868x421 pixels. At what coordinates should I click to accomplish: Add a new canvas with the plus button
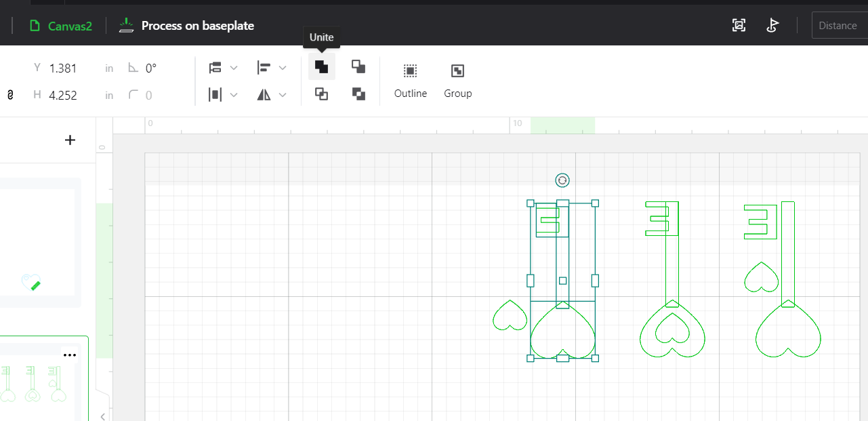pyautogui.click(x=70, y=140)
